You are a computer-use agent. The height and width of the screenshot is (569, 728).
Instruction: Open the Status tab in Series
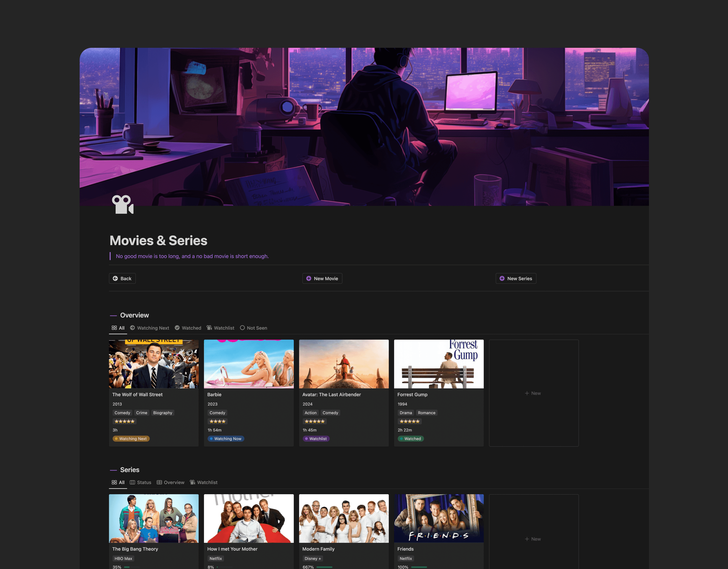140,482
